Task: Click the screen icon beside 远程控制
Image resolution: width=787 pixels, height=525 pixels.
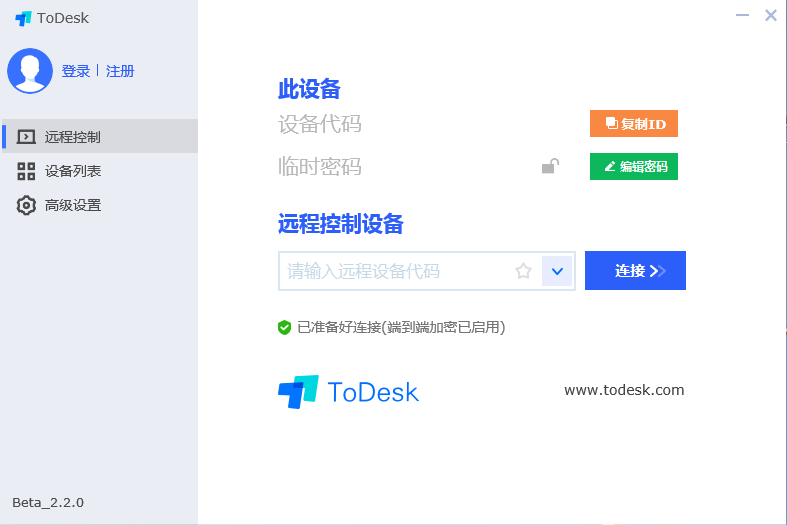Action: click(26, 137)
